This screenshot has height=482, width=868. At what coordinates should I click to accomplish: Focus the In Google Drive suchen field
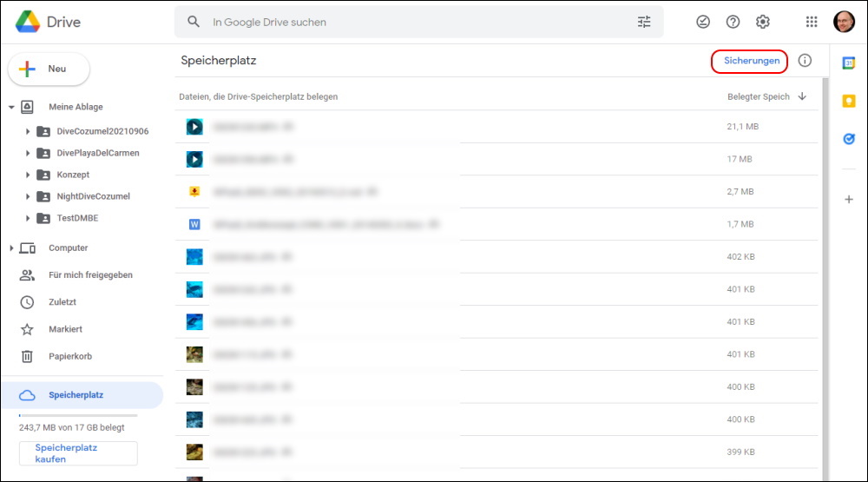tap(418, 23)
